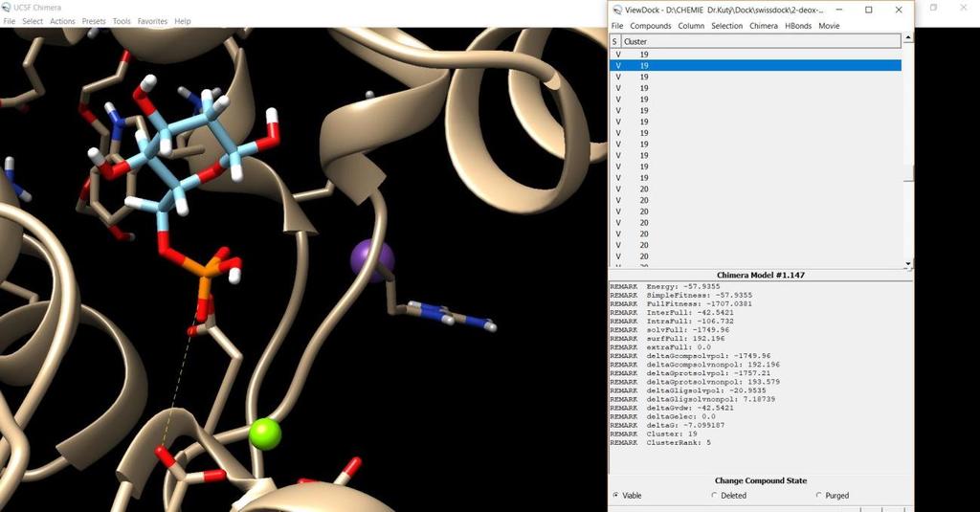Open ViewDock's File menu
This screenshot has width=980, height=512.
pos(617,26)
